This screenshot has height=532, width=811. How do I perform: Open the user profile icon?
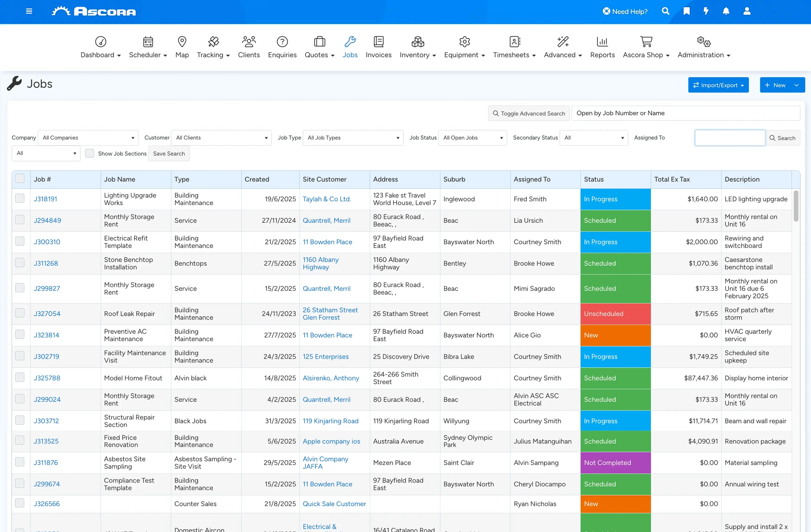pos(747,11)
